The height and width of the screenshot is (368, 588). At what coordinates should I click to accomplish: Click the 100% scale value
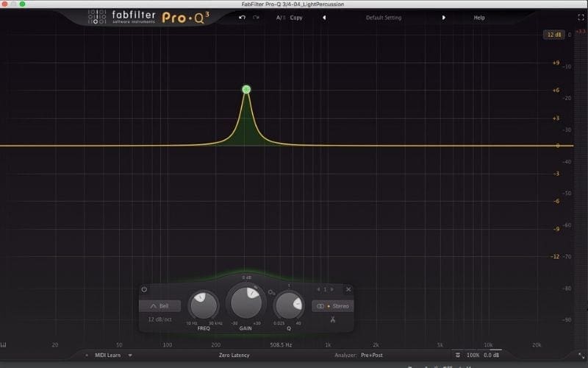[x=473, y=355]
